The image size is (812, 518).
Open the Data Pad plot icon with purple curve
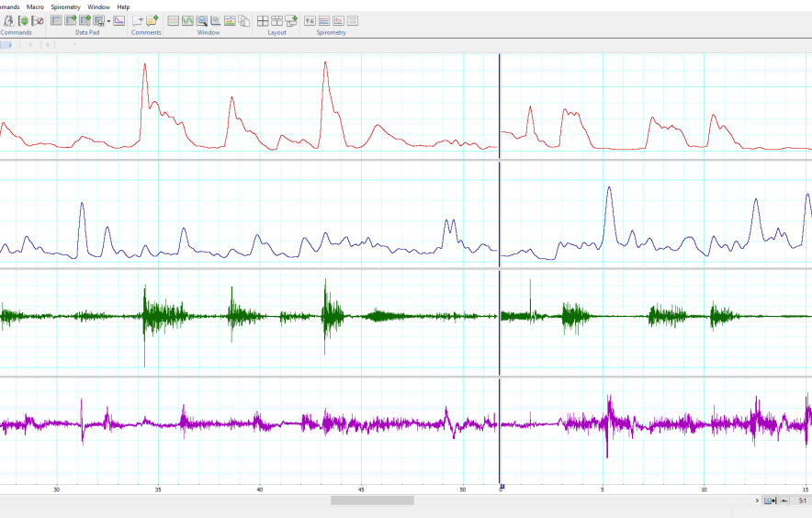[x=119, y=21]
